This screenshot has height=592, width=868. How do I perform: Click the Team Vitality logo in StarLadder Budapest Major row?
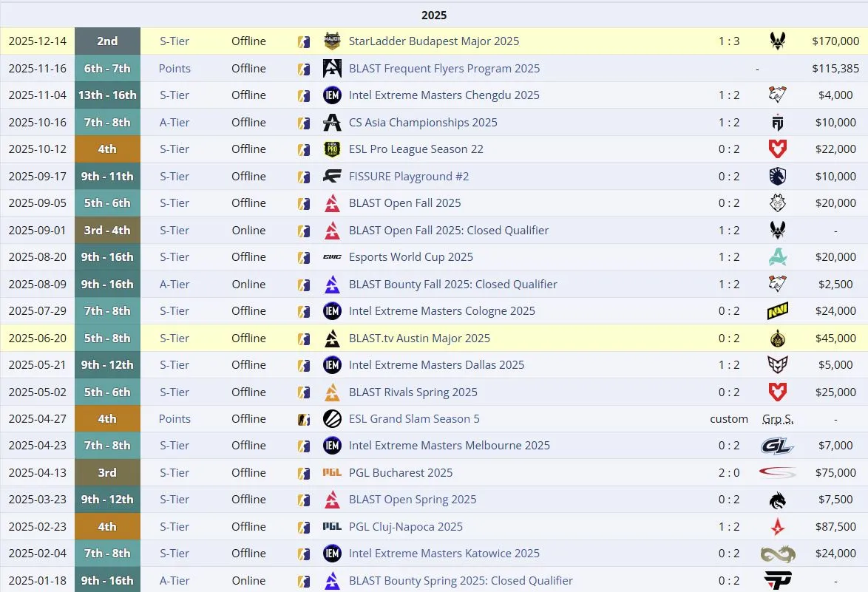[x=777, y=41]
